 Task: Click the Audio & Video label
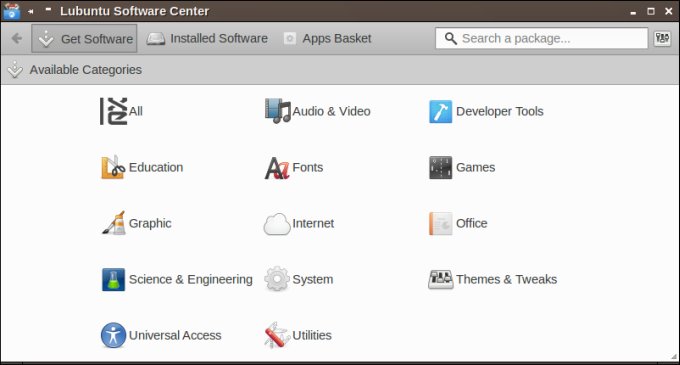tap(331, 111)
